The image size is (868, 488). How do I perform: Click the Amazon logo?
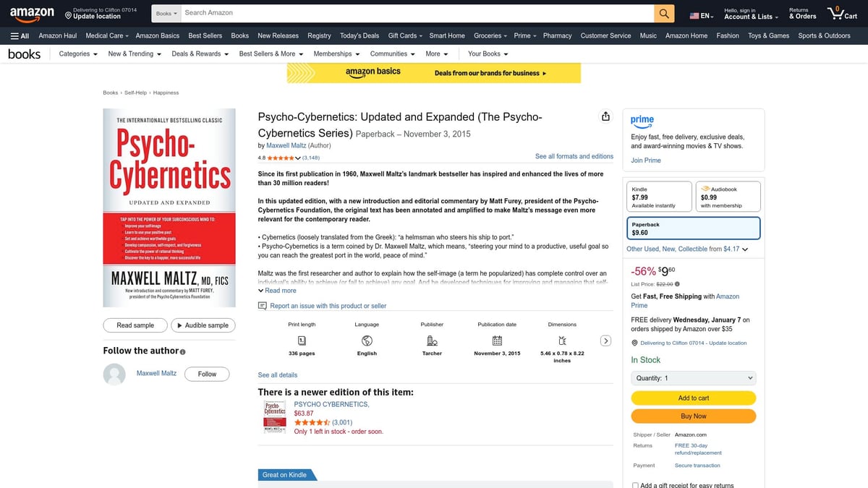pos(31,12)
